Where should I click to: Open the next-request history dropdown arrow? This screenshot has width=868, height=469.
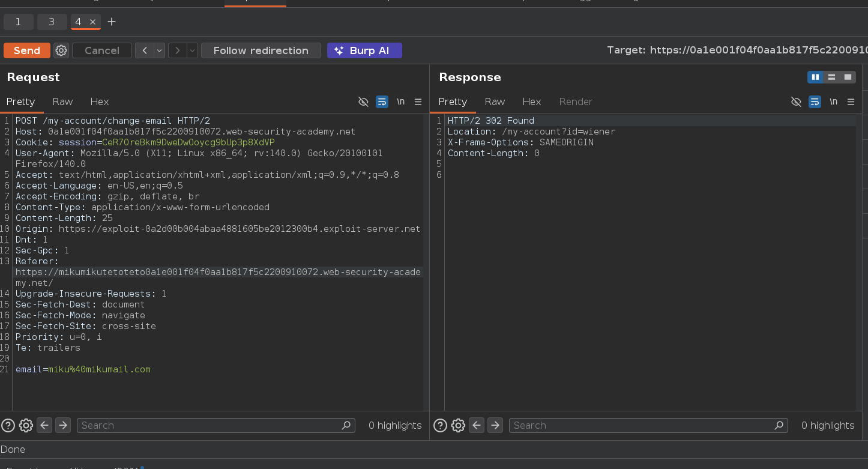click(193, 50)
